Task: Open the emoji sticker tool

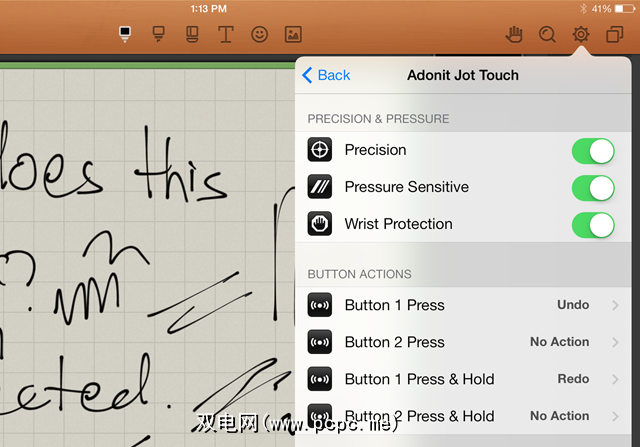Action: coord(260,35)
